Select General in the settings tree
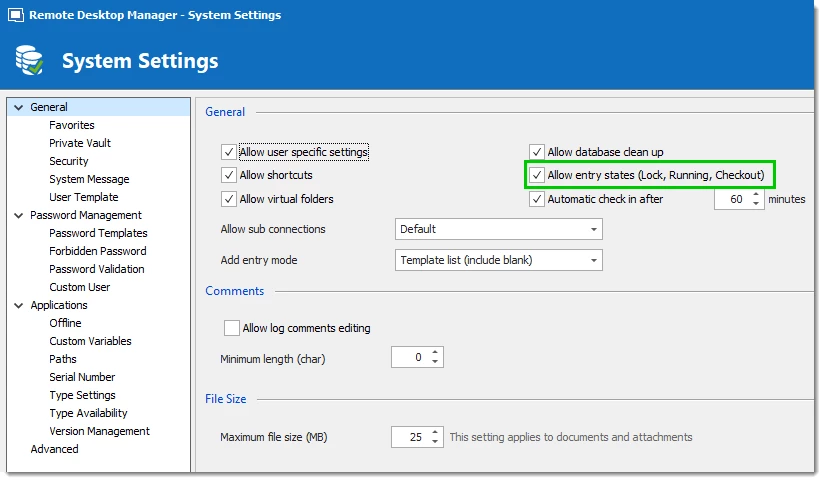Viewport: 824px width, 482px height. click(x=49, y=107)
